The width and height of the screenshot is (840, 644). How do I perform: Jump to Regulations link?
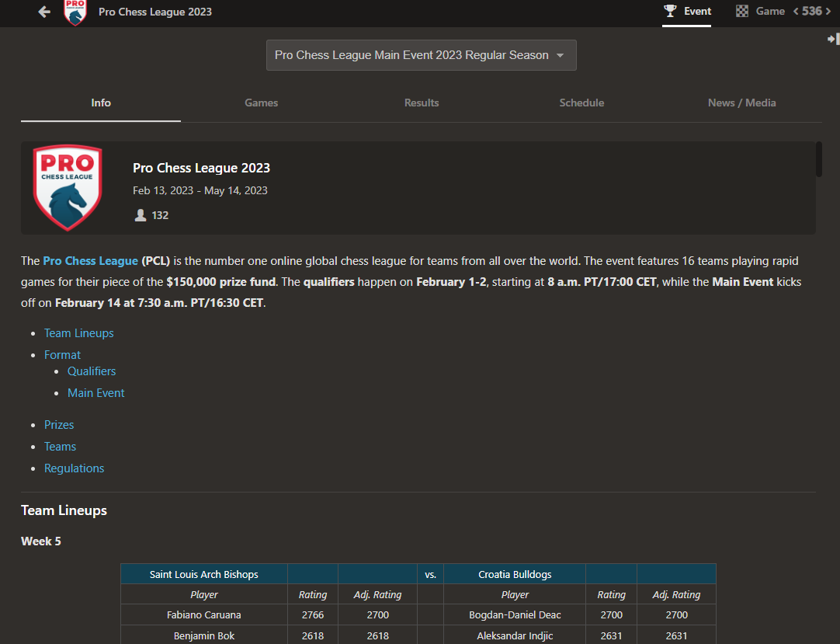click(74, 468)
